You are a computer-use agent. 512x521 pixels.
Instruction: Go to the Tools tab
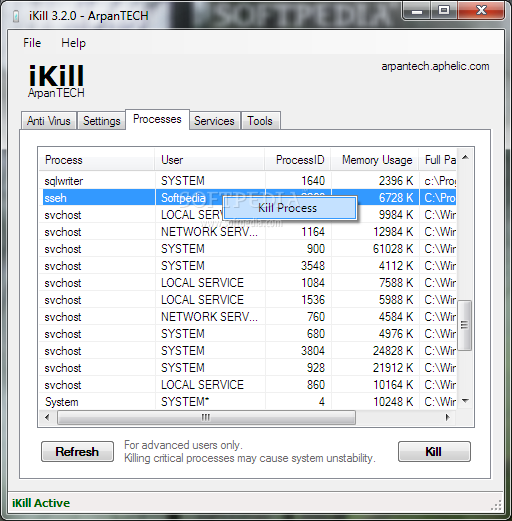click(260, 121)
